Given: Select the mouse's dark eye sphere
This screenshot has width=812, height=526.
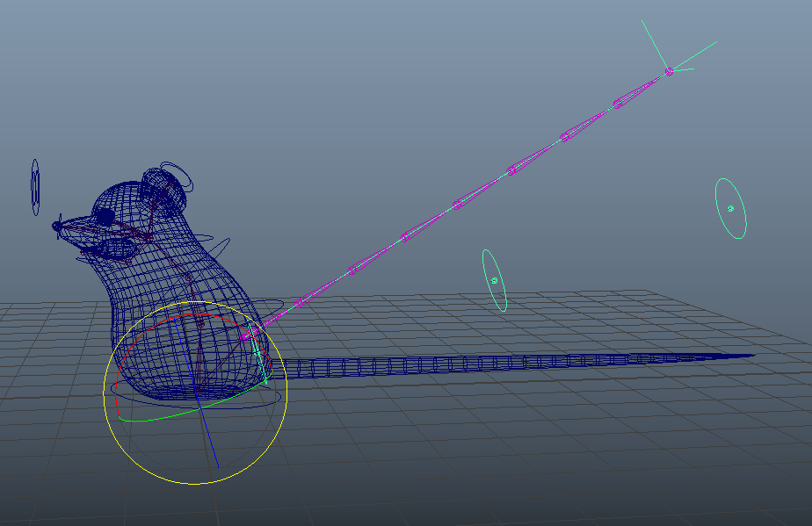Looking at the screenshot, I should 105,216.
